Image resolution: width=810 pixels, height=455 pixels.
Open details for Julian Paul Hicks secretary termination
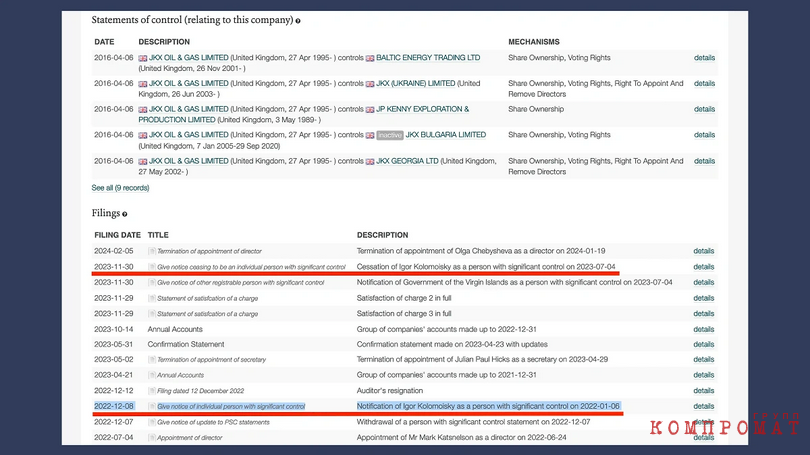[704, 359]
